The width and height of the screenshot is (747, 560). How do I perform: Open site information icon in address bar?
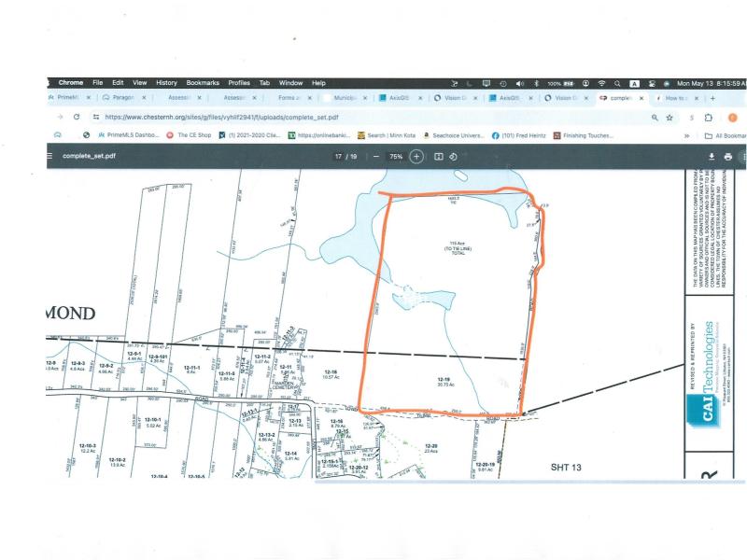(96, 117)
